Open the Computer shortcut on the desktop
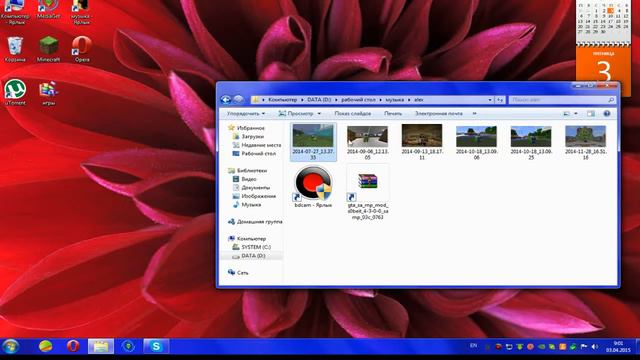 [x=15, y=12]
